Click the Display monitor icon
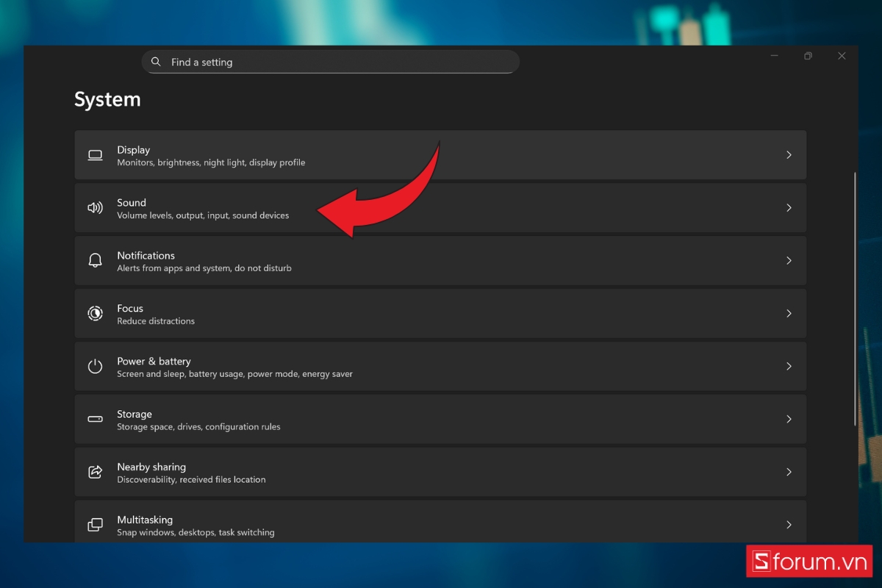 pyautogui.click(x=95, y=155)
